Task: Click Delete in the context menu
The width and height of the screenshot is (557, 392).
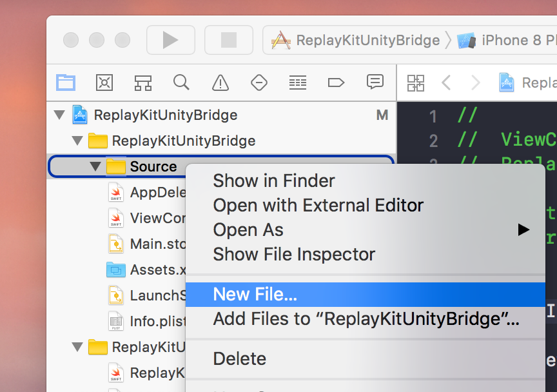Action: tap(239, 358)
